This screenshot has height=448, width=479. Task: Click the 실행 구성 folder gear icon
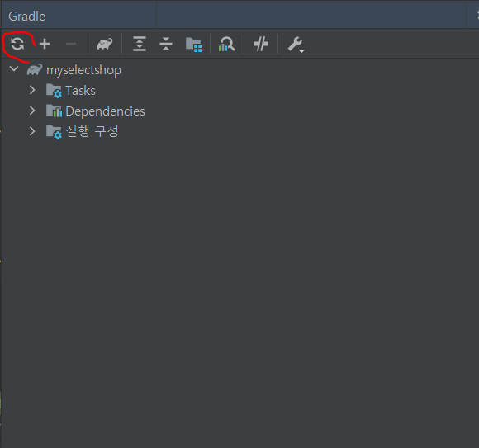pyautogui.click(x=54, y=132)
